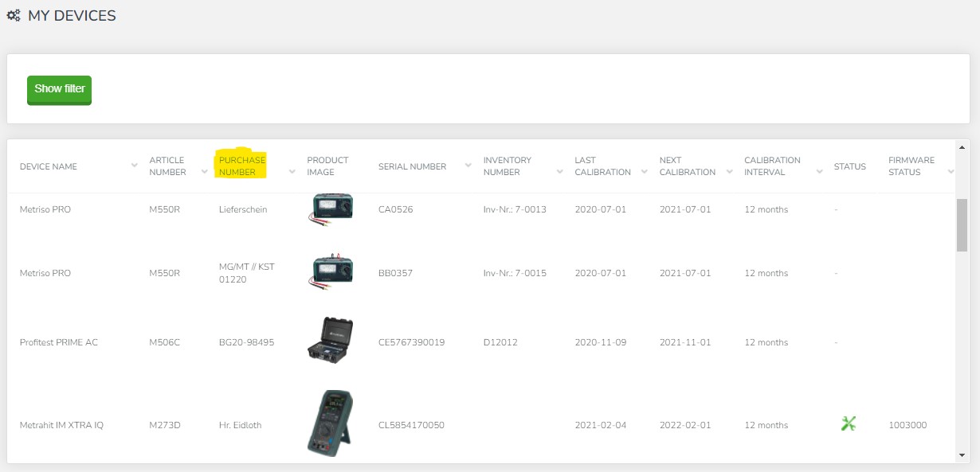This screenshot has width=980, height=472.
Task: Click article number M273D
Action: 165,425
